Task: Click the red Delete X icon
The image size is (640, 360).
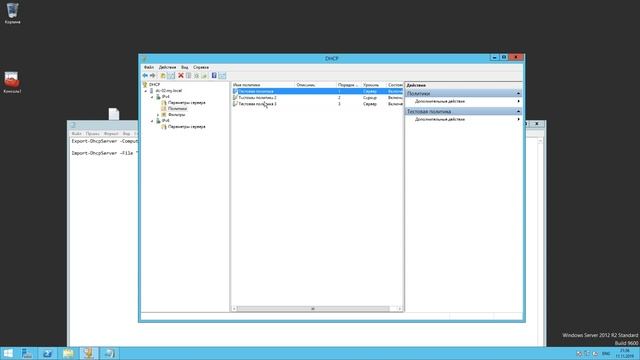Action: point(180,76)
